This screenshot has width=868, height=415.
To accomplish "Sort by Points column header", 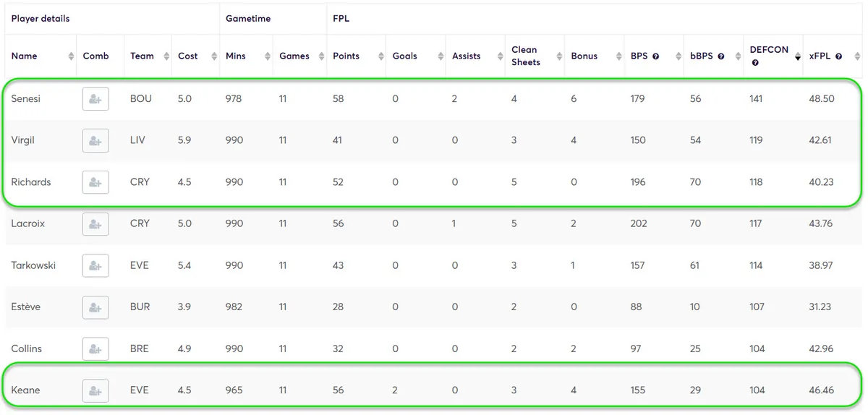I will pyautogui.click(x=346, y=56).
